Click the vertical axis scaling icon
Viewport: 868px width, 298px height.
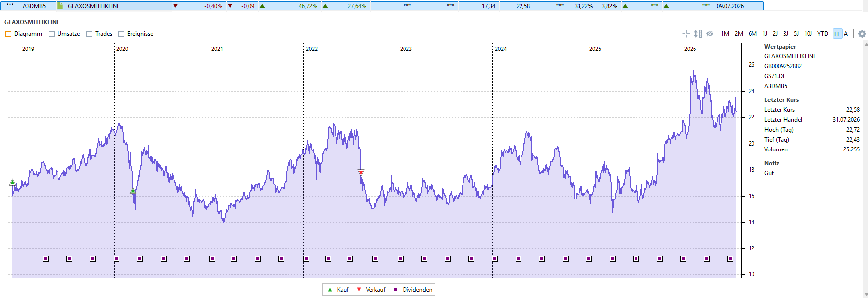click(698, 34)
